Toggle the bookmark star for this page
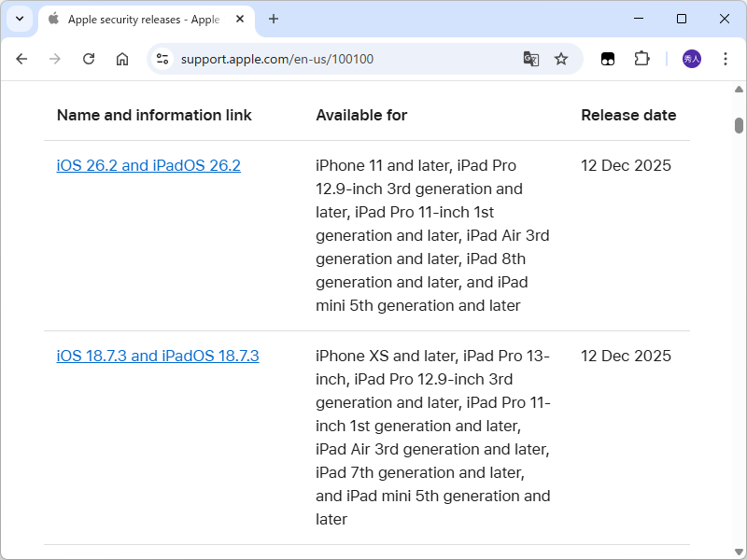This screenshot has width=747, height=560. coord(561,58)
